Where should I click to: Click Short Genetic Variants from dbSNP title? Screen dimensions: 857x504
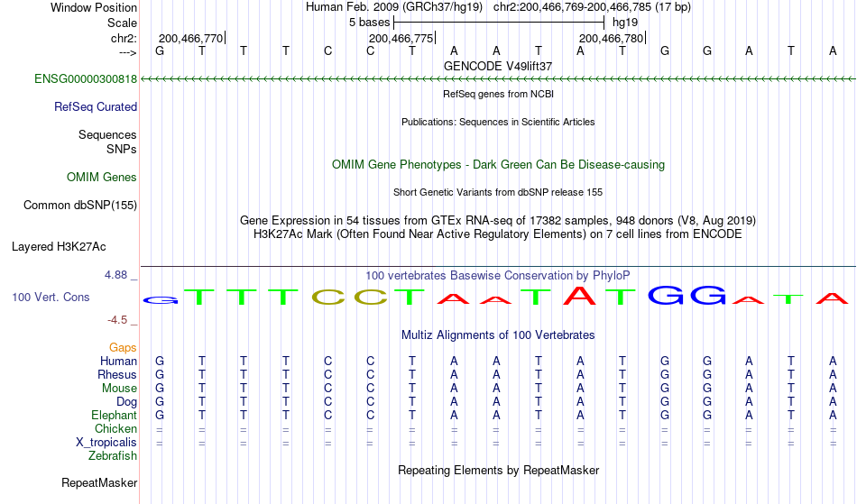pyautogui.click(x=498, y=192)
